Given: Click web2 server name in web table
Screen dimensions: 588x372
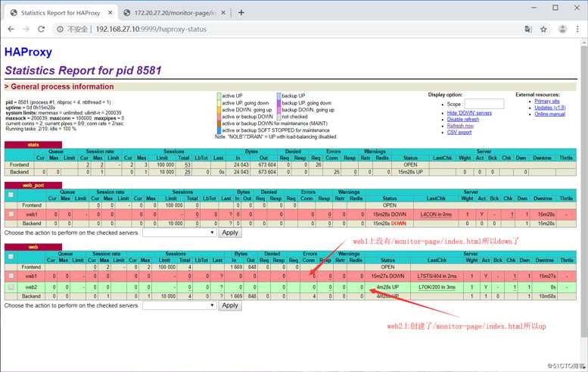Looking at the screenshot, I should pyautogui.click(x=31, y=287).
